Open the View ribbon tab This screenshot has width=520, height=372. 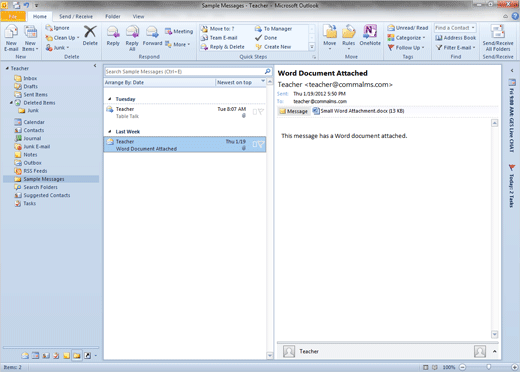[138, 16]
